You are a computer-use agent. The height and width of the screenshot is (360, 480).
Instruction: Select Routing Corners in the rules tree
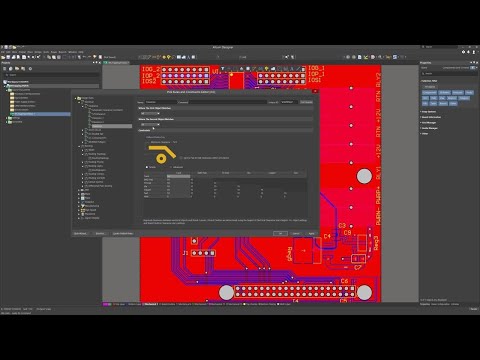tap(96, 174)
